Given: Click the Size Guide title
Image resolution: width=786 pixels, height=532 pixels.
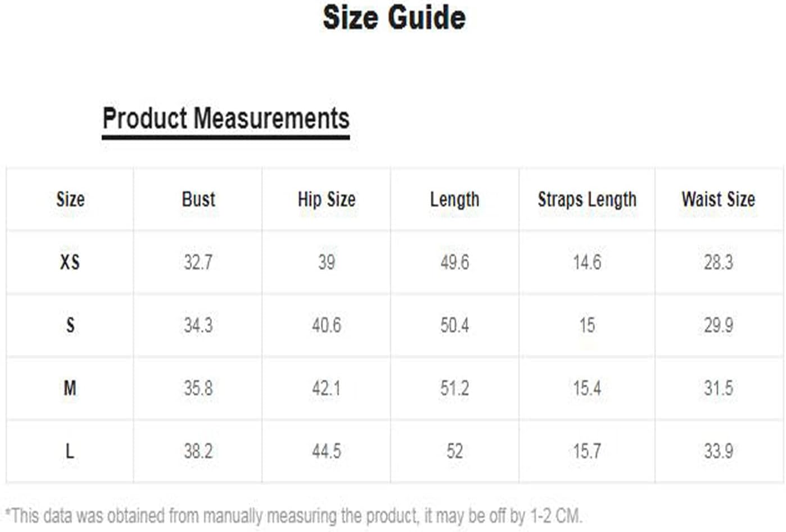Looking at the screenshot, I should [394, 18].
